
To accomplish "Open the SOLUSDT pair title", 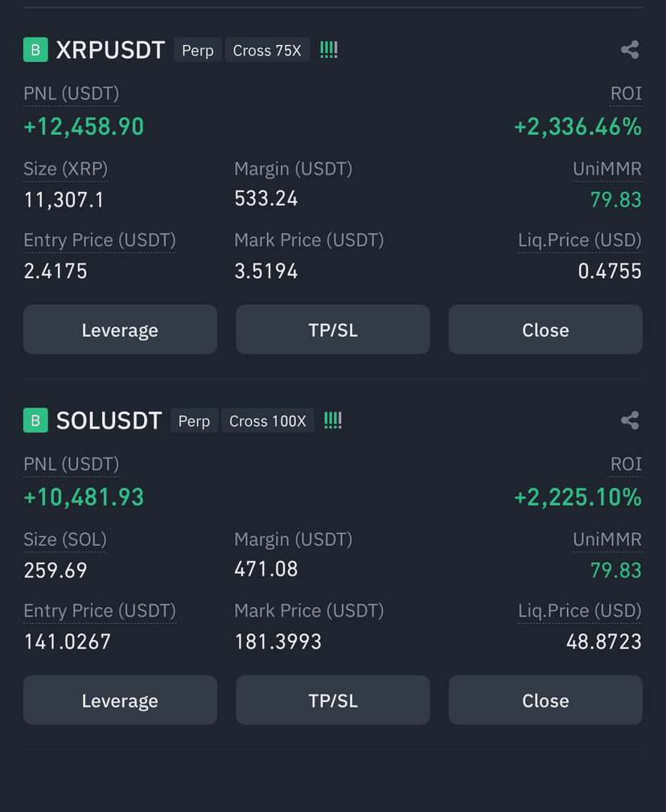I will (x=109, y=420).
